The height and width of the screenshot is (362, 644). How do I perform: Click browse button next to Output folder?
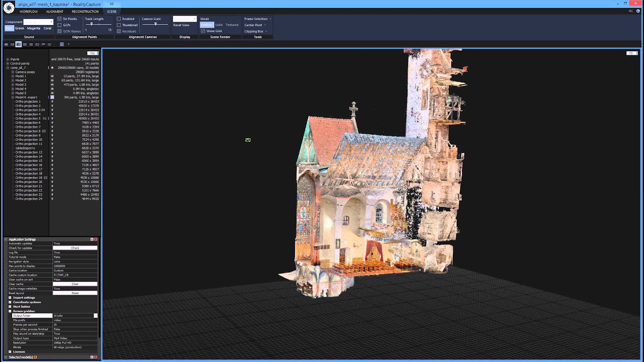pyautogui.click(x=96, y=316)
